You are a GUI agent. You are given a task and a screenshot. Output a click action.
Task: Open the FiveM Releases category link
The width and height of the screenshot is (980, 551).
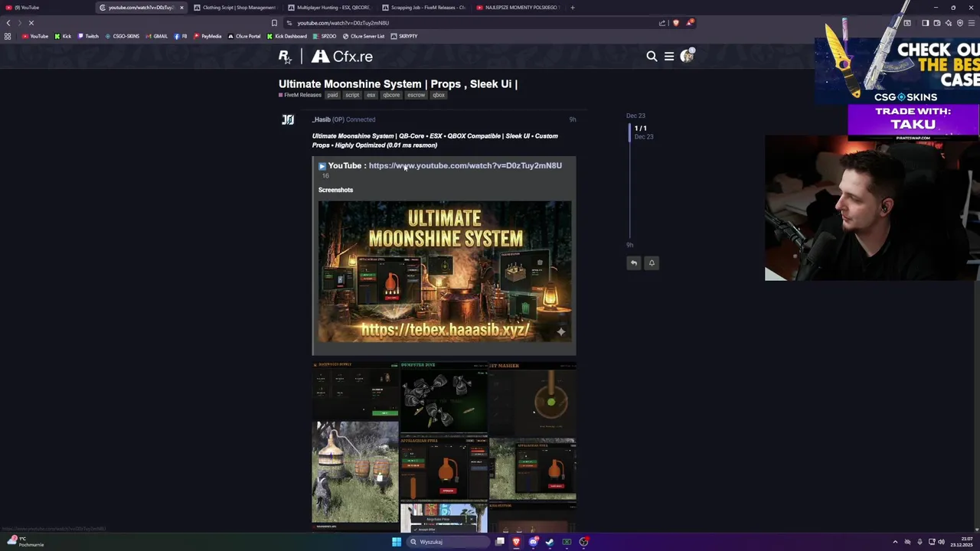300,95
